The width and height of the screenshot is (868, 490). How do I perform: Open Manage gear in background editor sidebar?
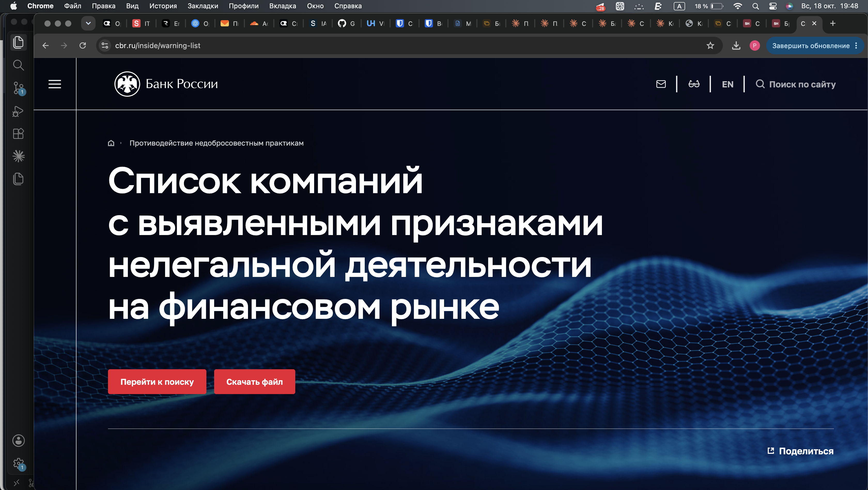[18, 464]
